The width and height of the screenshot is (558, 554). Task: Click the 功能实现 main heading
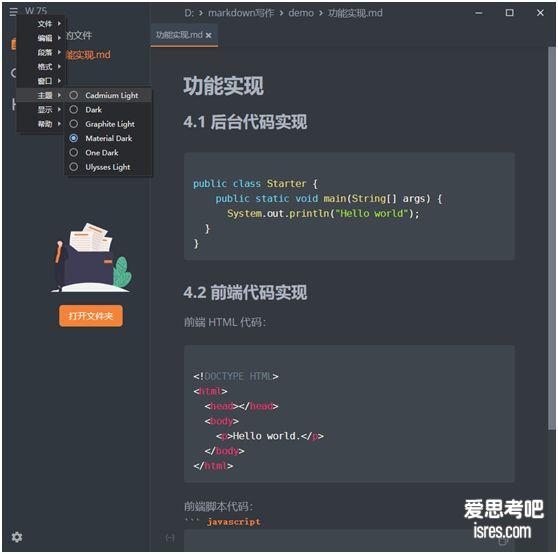point(223,86)
